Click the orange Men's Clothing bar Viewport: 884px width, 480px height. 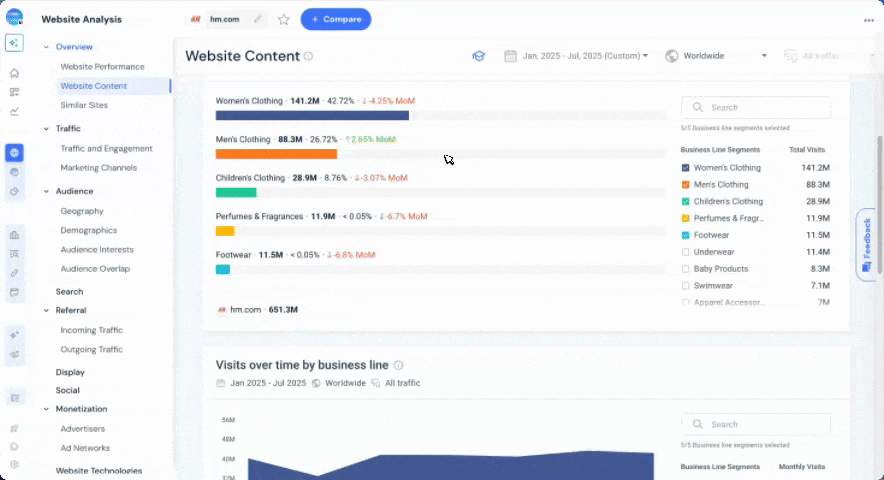click(x=276, y=154)
